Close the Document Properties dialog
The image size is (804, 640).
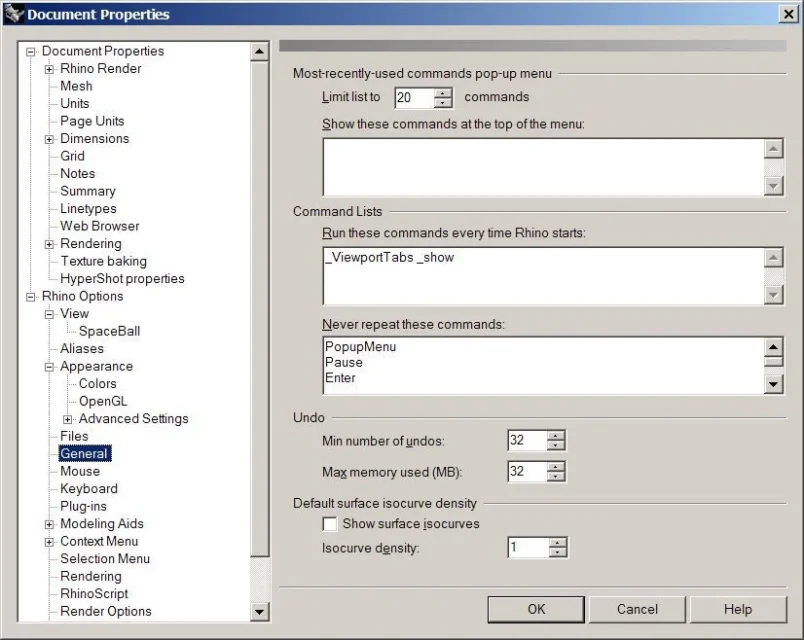coord(788,14)
